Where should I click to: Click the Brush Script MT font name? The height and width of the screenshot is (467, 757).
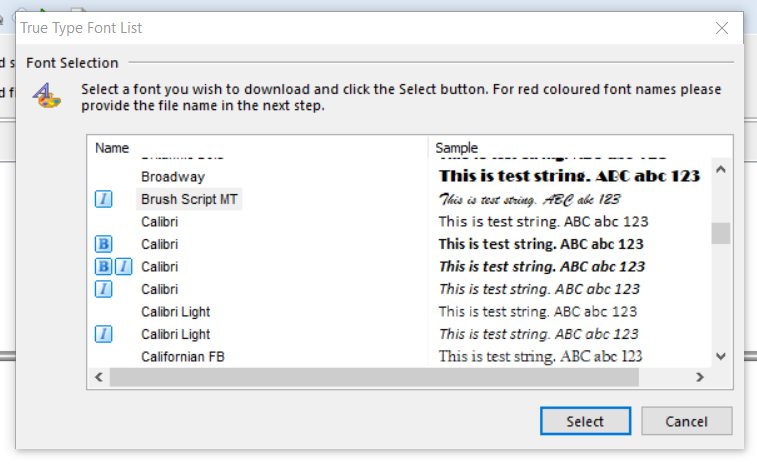pyautogui.click(x=189, y=199)
